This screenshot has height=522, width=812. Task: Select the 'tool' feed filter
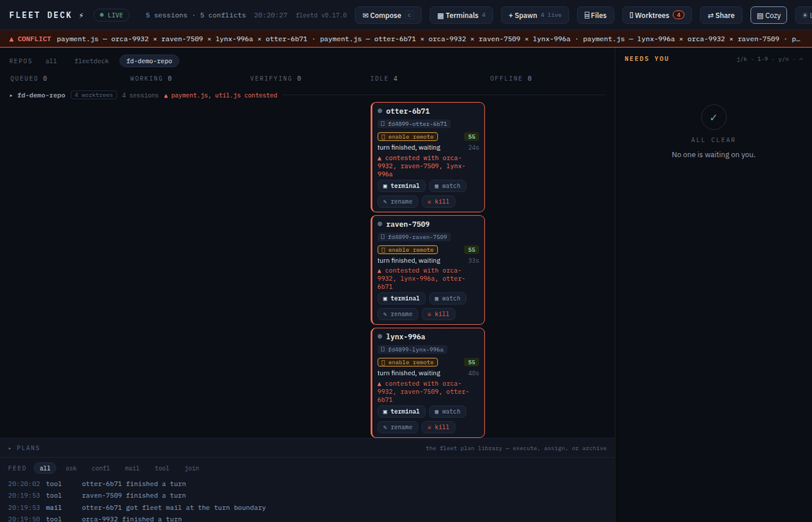pos(162,469)
